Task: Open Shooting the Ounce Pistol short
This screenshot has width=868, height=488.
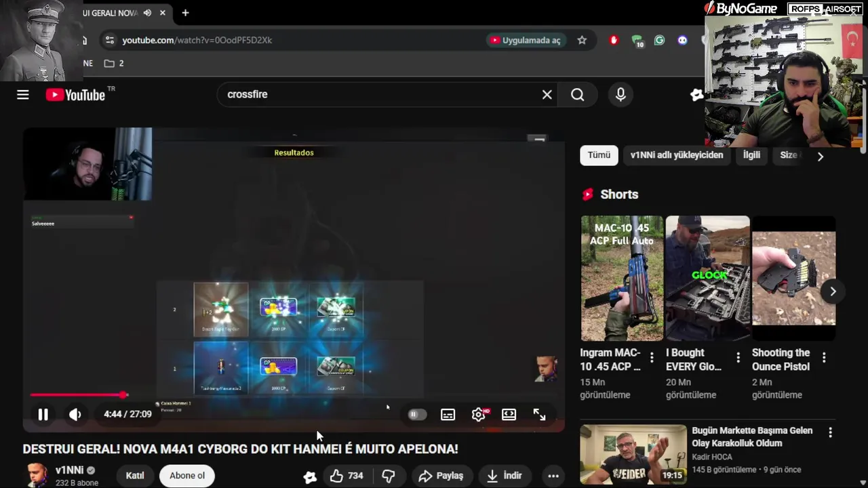Action: [x=793, y=279]
